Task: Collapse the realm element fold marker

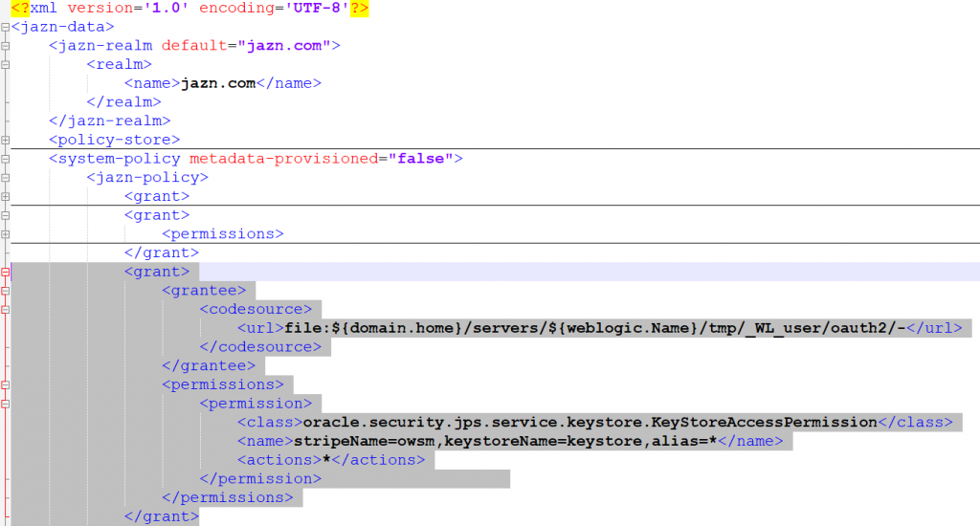Action: (5, 65)
